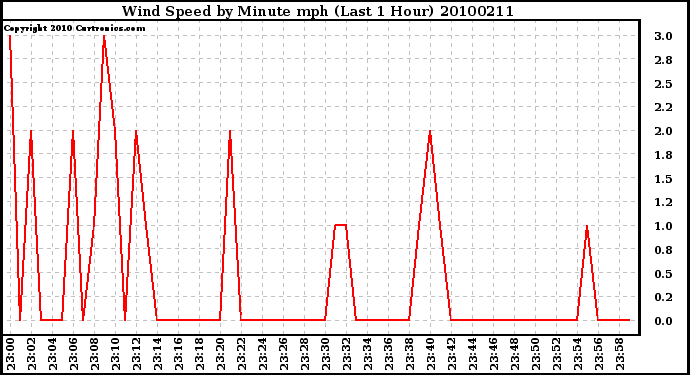Click the 23:44 time label
This screenshot has width=690, height=375.
[x=473, y=354]
